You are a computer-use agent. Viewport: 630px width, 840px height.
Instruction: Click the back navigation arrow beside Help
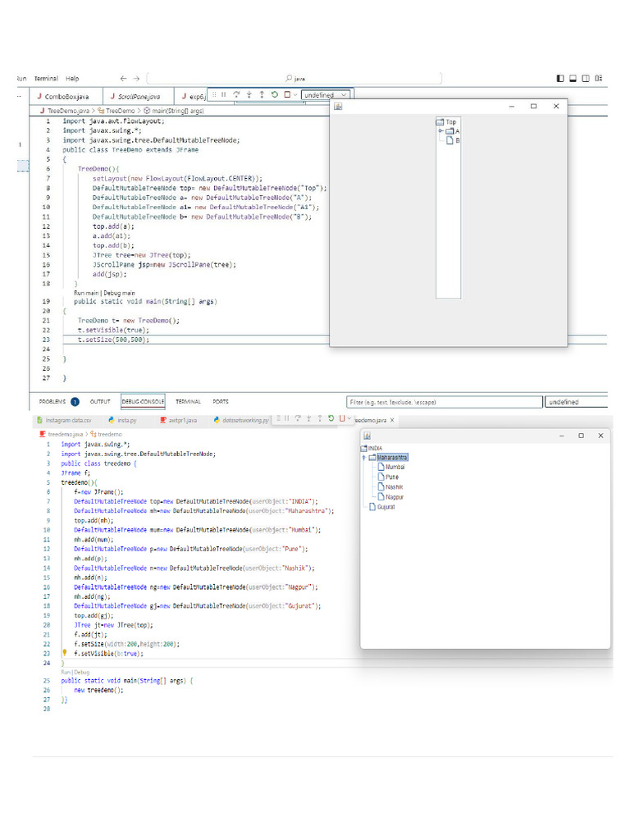pos(123,79)
